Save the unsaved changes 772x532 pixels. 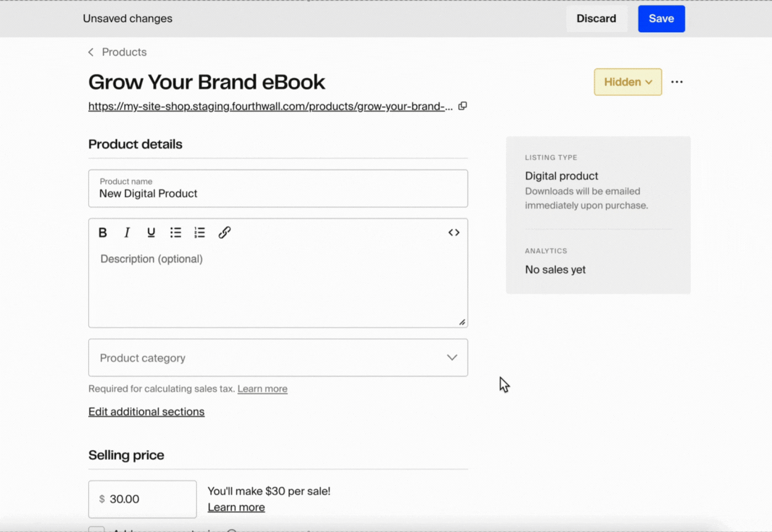coord(661,18)
